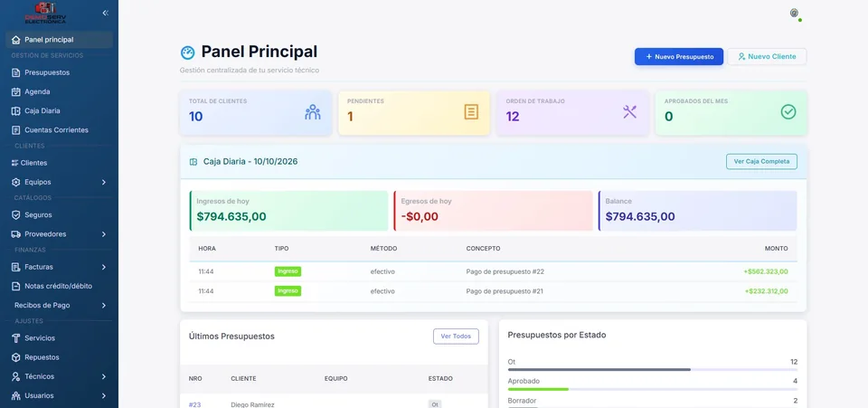Click the Ver Caja Completa button
Viewport: 868px width, 408px height.
pyautogui.click(x=761, y=162)
